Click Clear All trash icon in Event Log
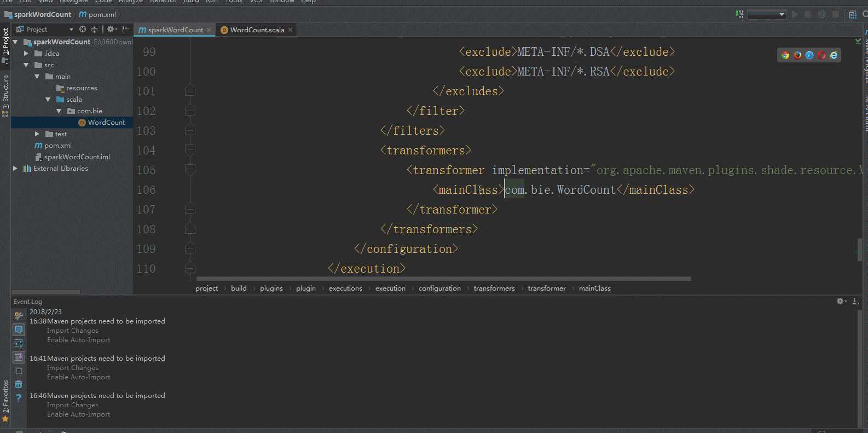 19,384
